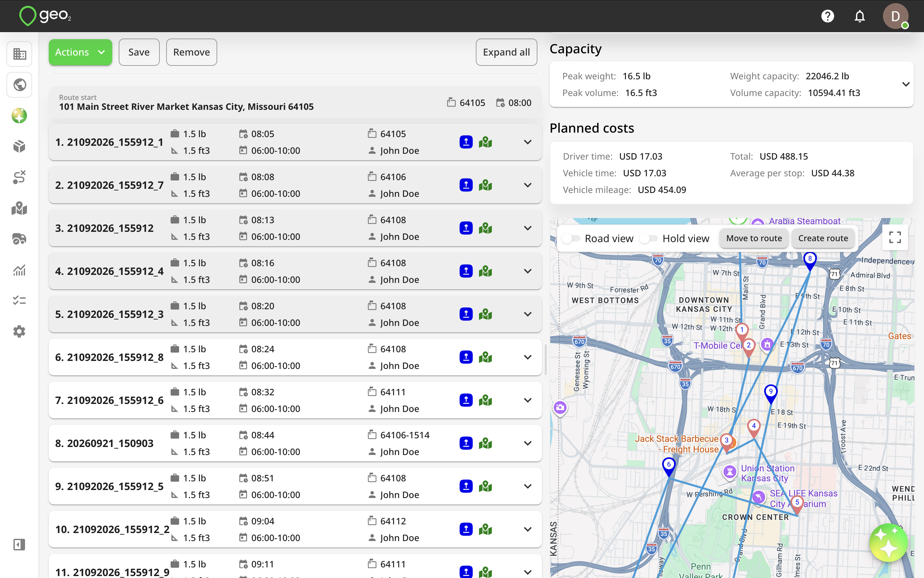924x578 pixels.
Task: Open the analytics chart sidebar icon
Action: (19, 270)
